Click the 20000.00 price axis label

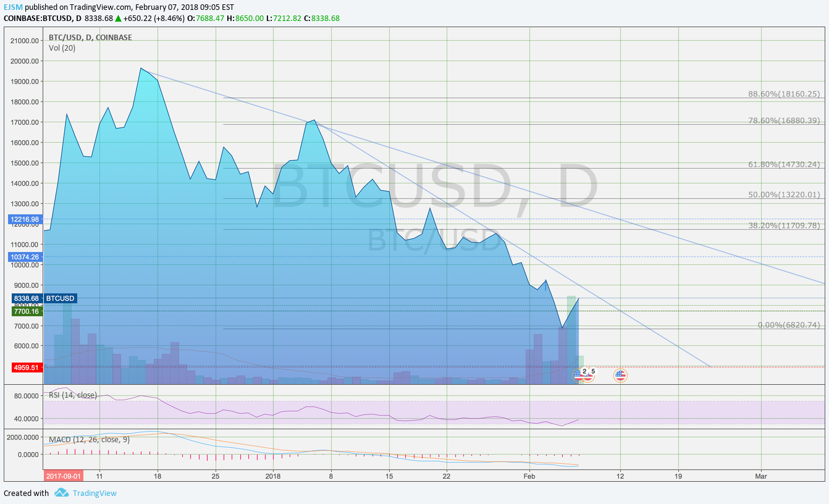point(25,61)
